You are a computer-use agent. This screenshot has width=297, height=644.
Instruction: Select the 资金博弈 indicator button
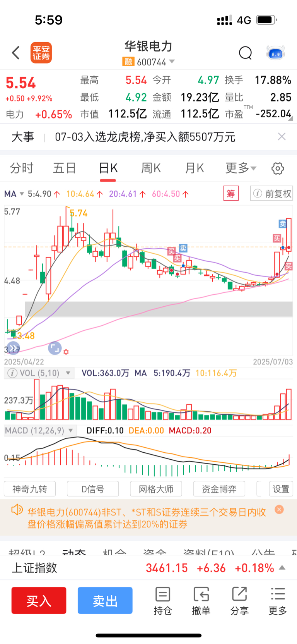219,489
